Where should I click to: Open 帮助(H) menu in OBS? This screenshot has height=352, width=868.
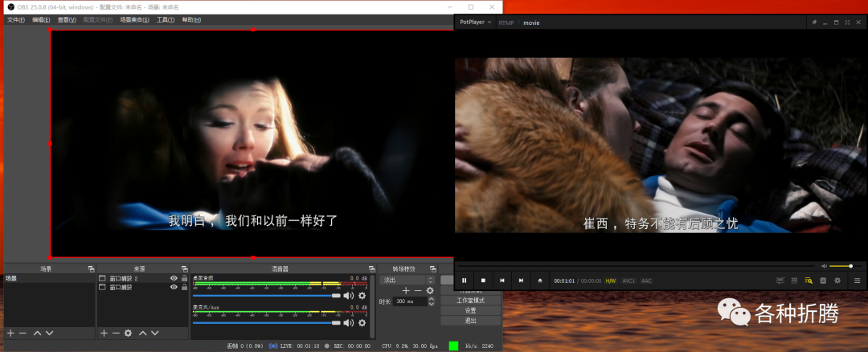(x=191, y=20)
